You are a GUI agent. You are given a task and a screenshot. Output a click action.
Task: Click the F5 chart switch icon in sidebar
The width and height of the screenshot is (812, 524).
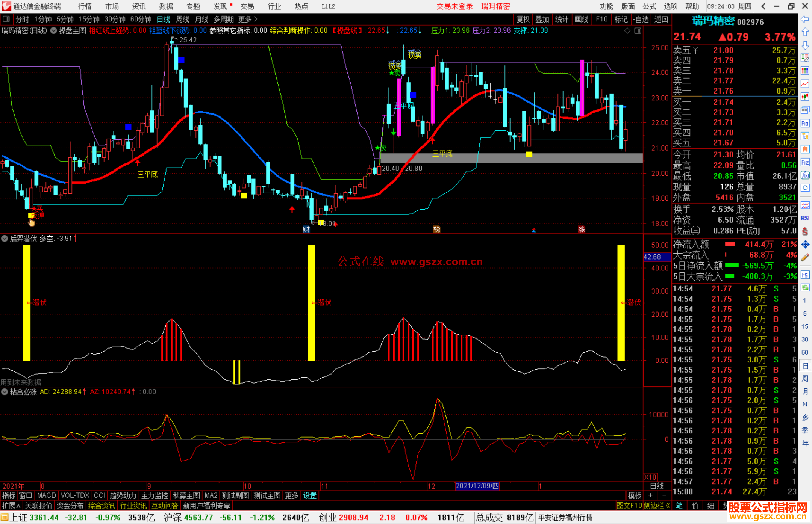[805, 275]
